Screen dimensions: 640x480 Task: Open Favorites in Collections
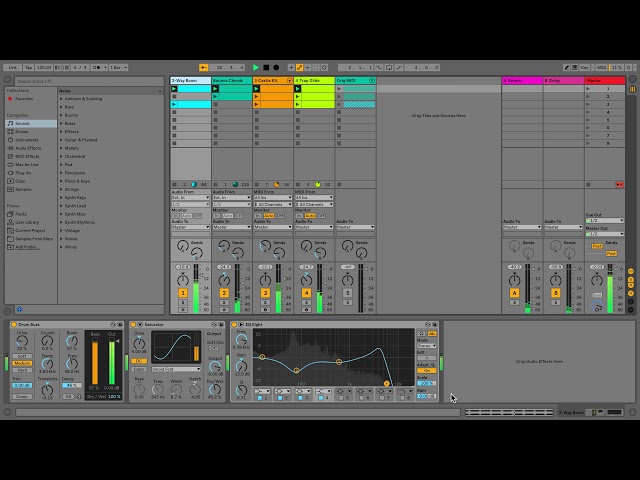[23, 99]
